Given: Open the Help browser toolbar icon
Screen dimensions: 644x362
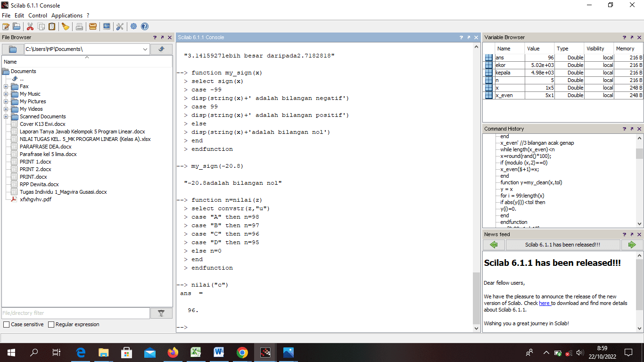Looking at the screenshot, I should coord(145,26).
